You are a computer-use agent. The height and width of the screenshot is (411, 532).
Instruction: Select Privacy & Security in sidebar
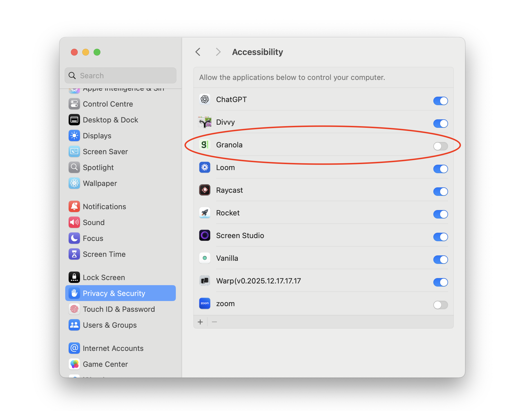(x=114, y=293)
